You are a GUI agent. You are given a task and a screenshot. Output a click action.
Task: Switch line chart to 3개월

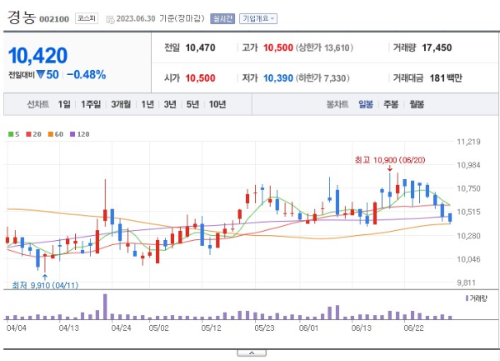point(121,104)
